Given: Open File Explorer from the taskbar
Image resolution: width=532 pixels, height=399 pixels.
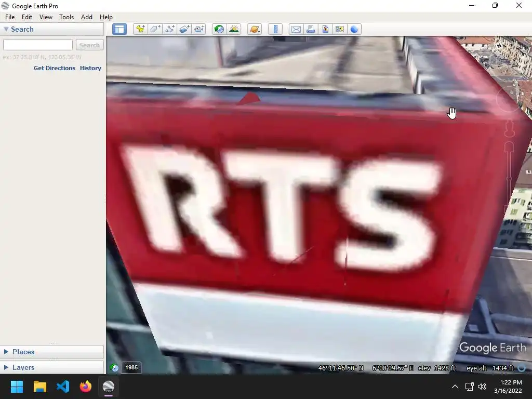Looking at the screenshot, I should click(39, 387).
